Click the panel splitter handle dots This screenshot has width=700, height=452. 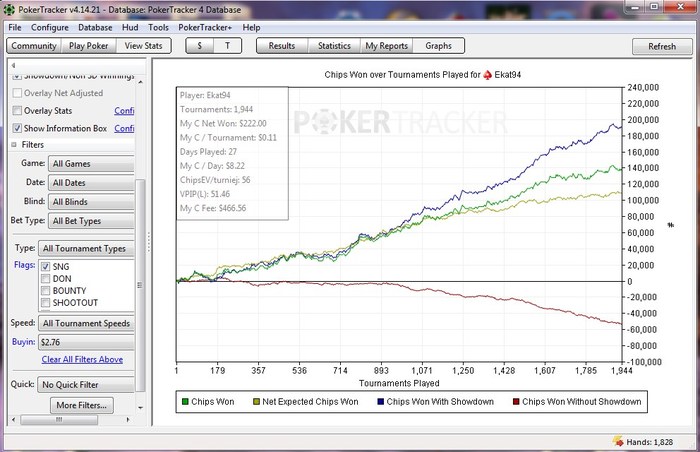149,242
